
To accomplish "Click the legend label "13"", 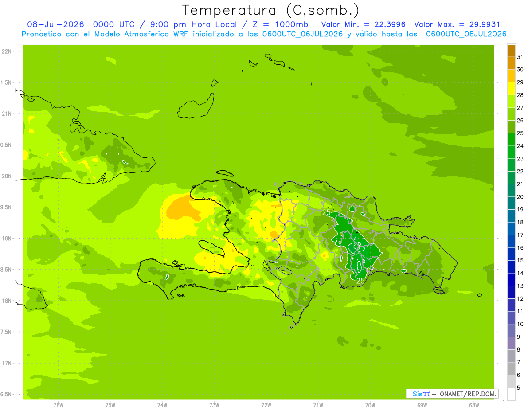I will (x=520, y=286).
